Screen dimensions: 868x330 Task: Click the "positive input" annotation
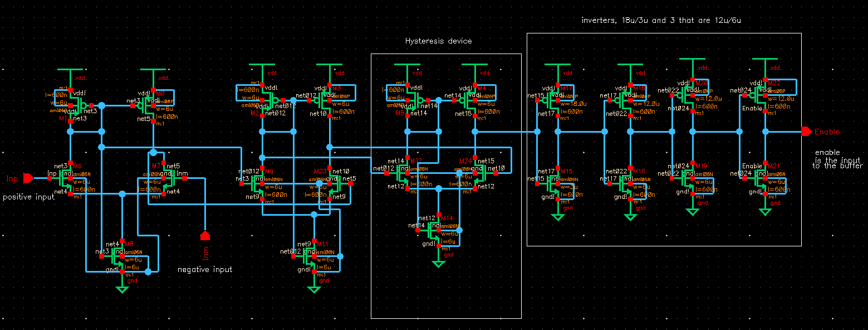[29, 197]
